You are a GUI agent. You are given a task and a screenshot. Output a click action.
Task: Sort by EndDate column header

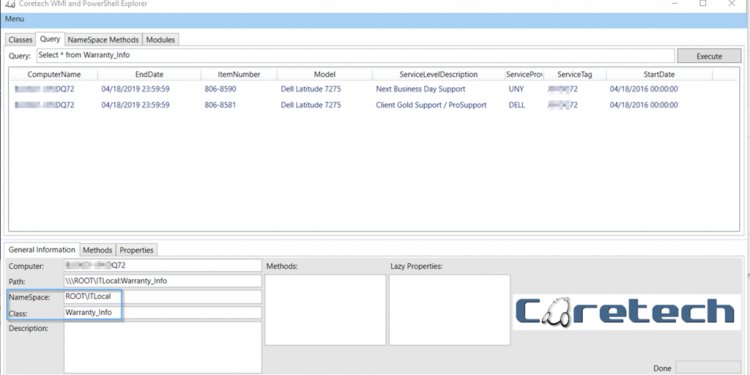[149, 75]
